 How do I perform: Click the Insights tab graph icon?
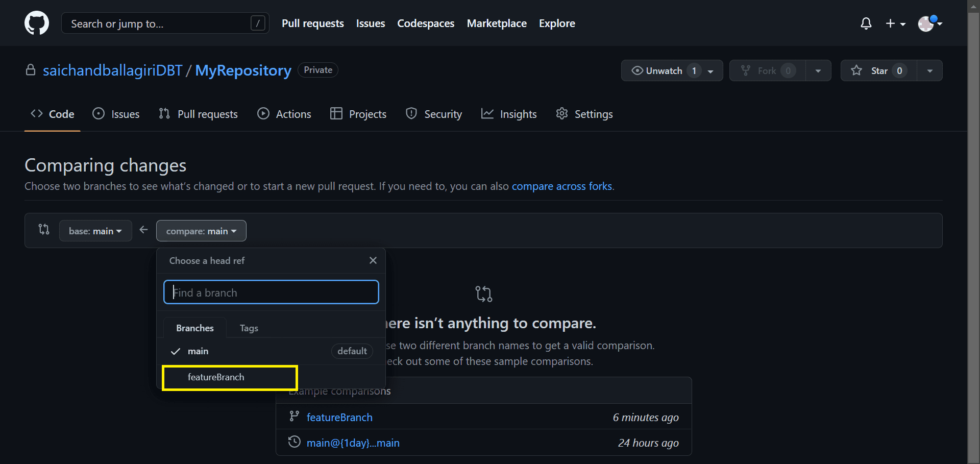487,113
